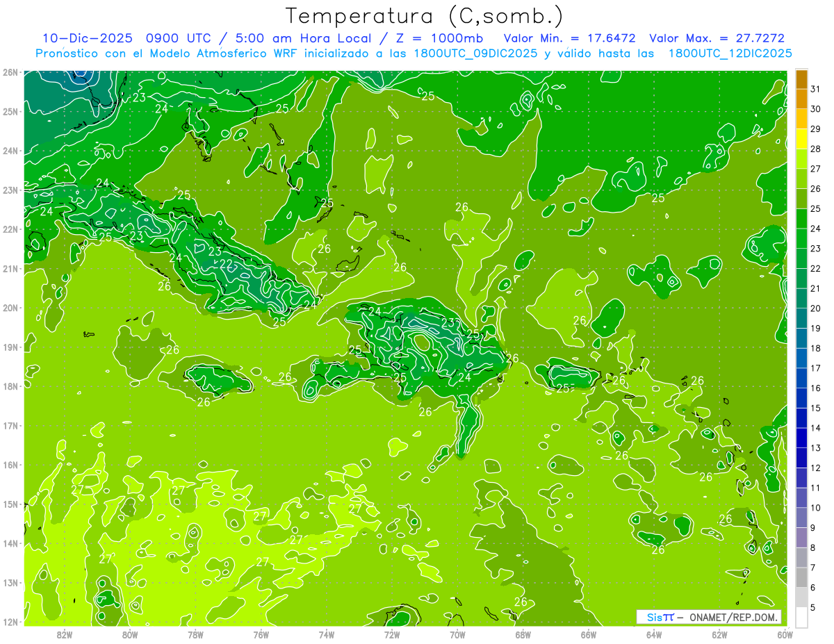Click the white swatch below legend value 5
The width and height of the screenshot is (834, 644).
pyautogui.click(x=801, y=618)
